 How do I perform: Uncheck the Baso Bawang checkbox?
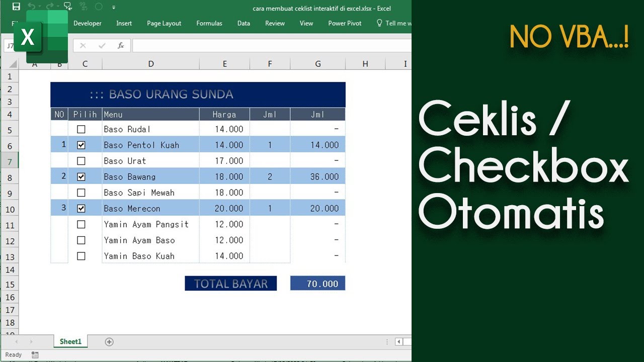coord(81,176)
